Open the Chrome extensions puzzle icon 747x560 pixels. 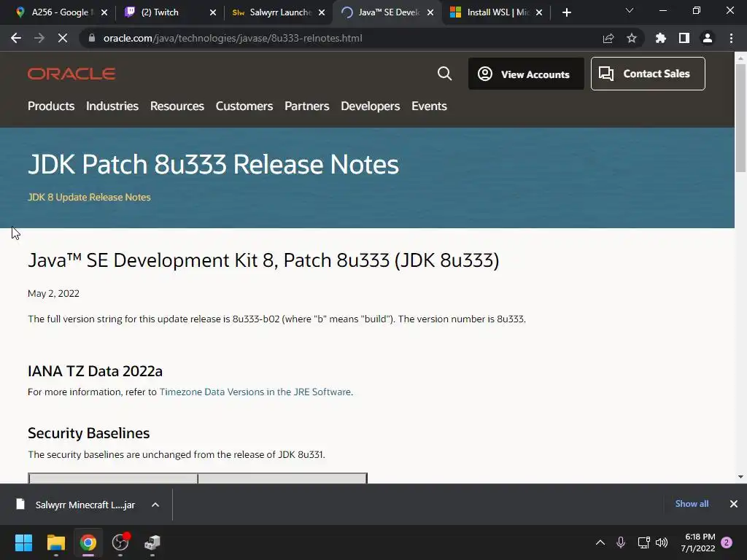tap(661, 38)
